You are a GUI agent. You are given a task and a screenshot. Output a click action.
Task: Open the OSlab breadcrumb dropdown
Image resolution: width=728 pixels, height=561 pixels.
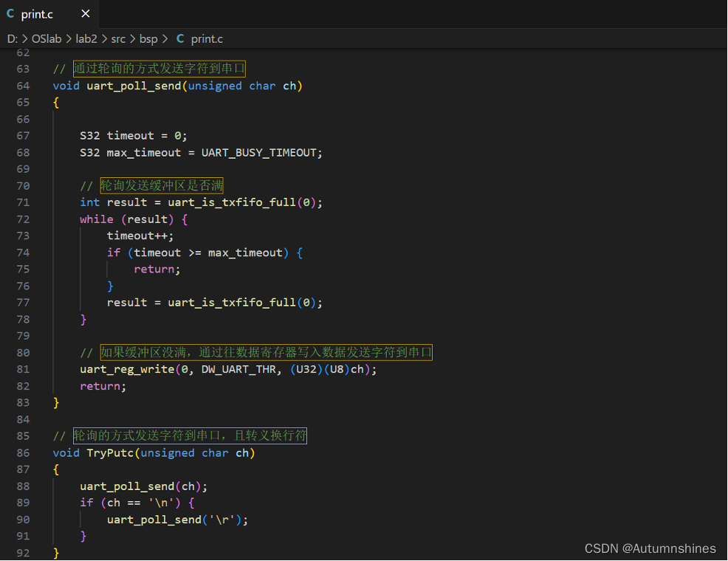pyautogui.click(x=47, y=38)
